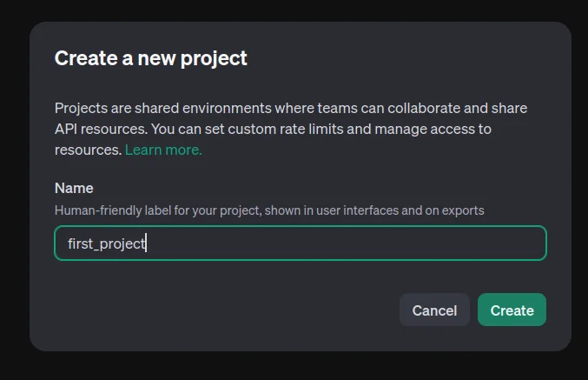Viewport: 588px width, 380px height.
Task: Dismiss the dialog with Cancel
Action: click(x=434, y=310)
